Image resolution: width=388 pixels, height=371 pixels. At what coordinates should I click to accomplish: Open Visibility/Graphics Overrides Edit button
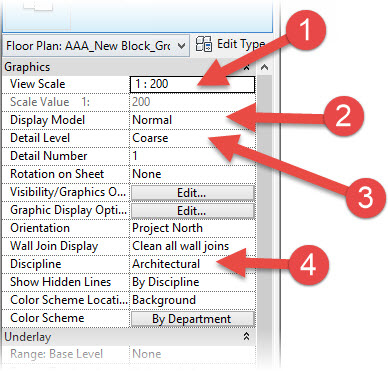[x=193, y=192]
